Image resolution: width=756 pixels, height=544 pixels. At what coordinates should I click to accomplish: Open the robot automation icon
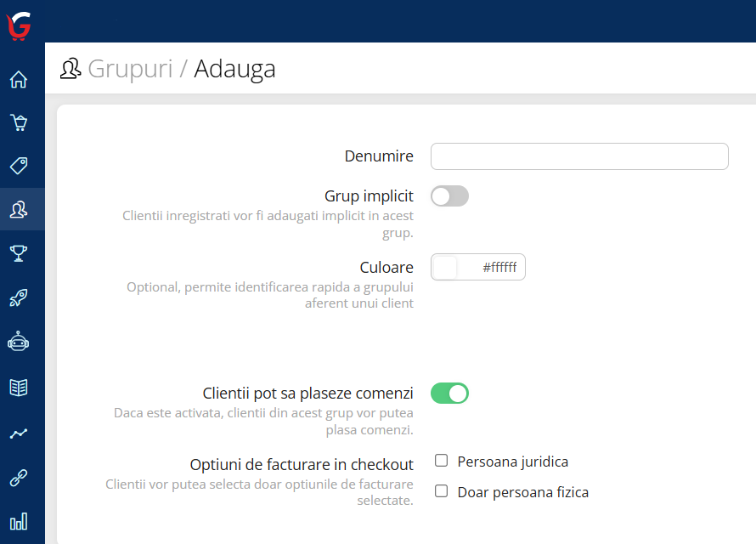[x=19, y=341]
